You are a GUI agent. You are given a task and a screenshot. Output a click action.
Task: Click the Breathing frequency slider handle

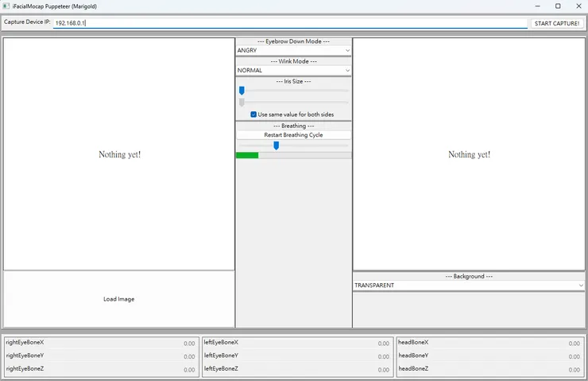point(276,146)
